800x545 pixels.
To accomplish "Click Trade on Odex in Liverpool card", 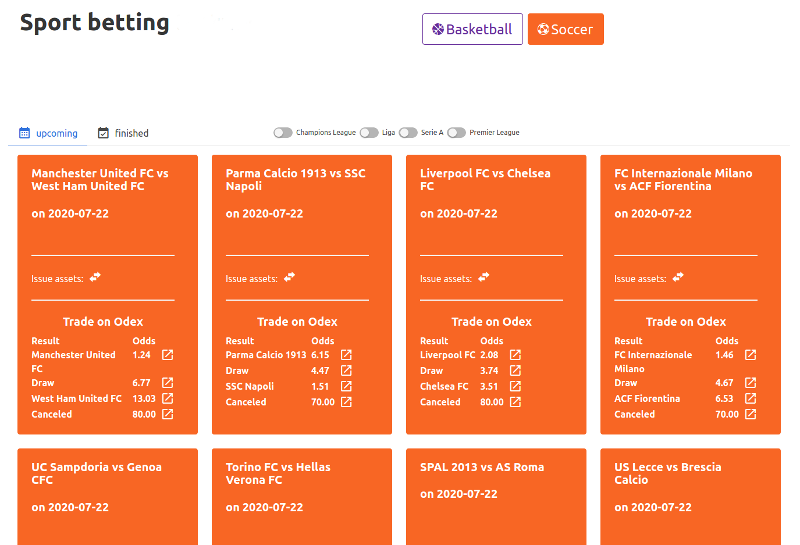I will pos(492,321).
